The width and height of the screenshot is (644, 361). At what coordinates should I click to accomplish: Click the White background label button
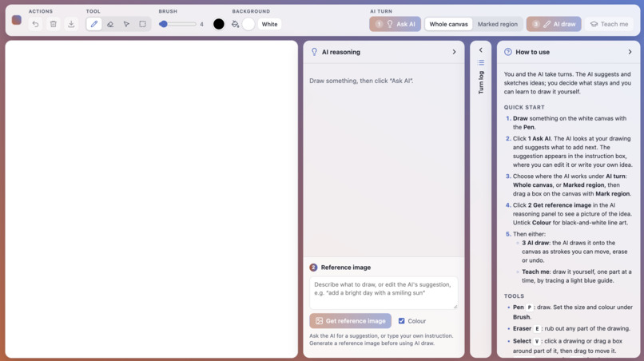pyautogui.click(x=269, y=24)
